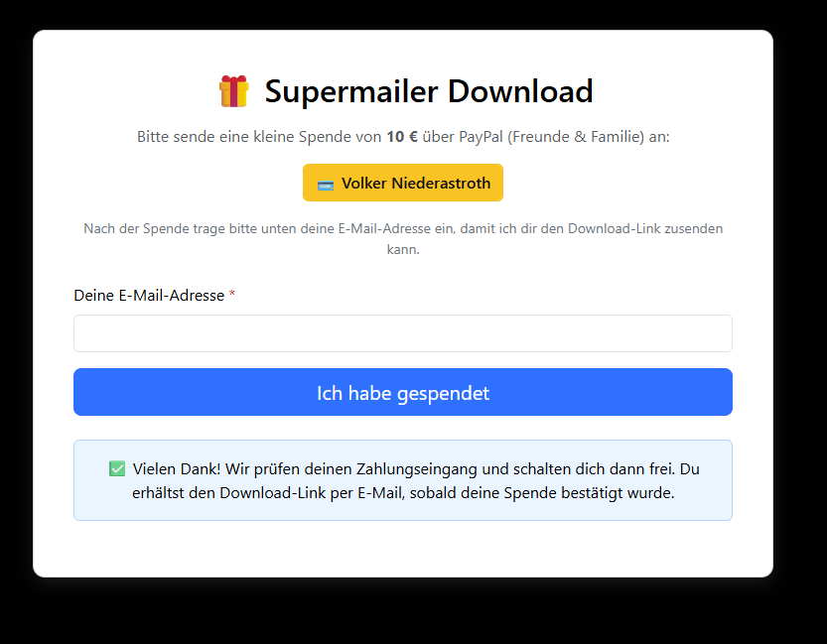
Task: Submit with the Ich habe gespendet button
Action: click(x=403, y=392)
